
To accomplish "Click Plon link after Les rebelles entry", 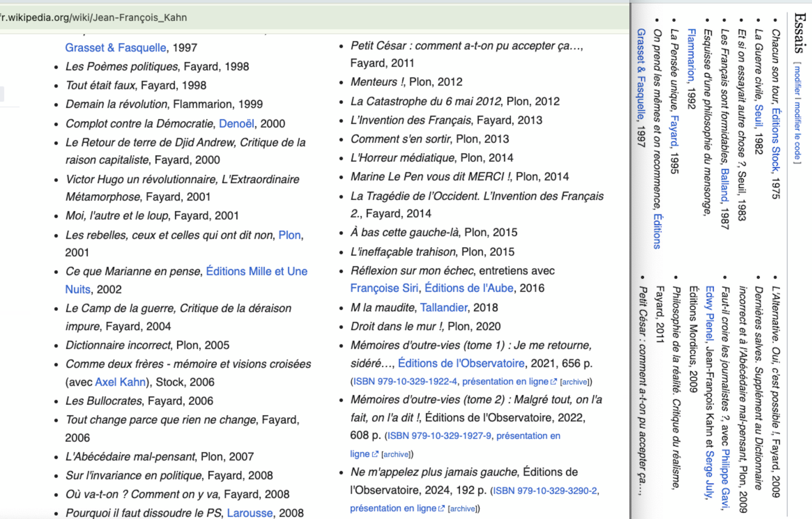I will (x=289, y=235).
